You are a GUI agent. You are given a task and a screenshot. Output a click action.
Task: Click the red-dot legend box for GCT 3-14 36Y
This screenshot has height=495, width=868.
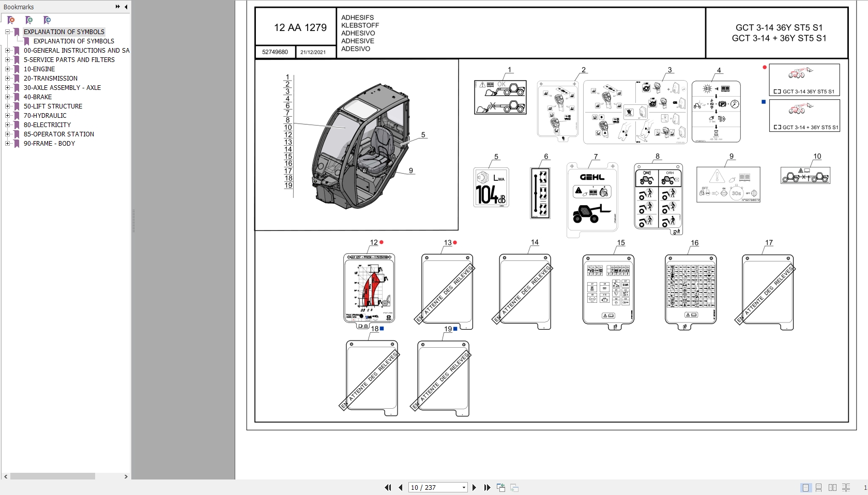pos(804,80)
